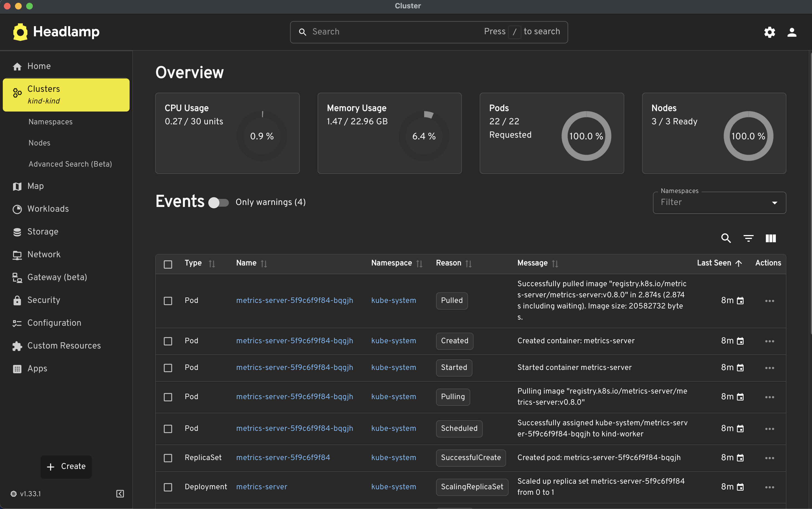Open the settings gear icon
812x509 pixels.
[x=770, y=32]
